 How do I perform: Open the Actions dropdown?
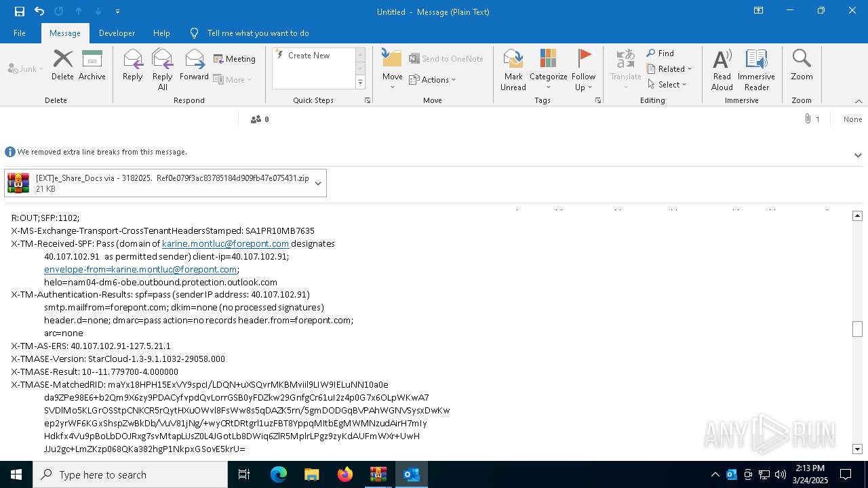pos(433,79)
